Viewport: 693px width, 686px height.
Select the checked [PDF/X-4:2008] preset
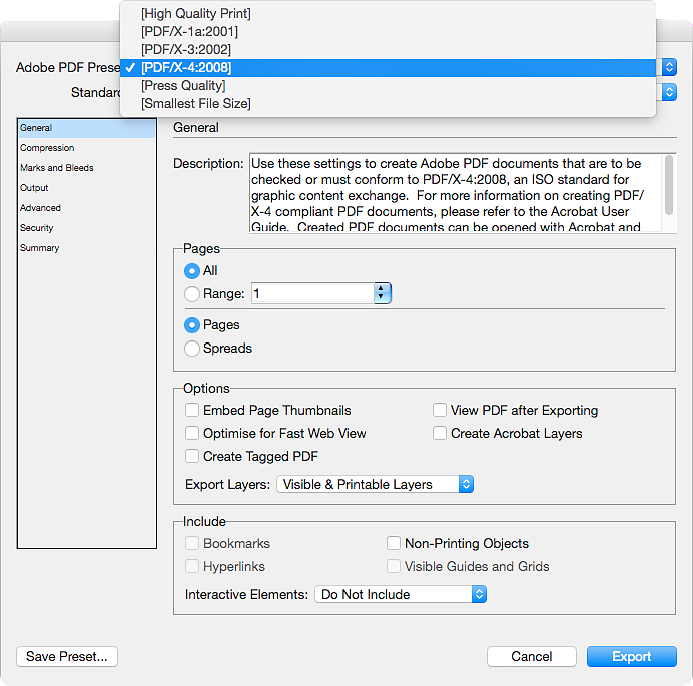[388, 68]
